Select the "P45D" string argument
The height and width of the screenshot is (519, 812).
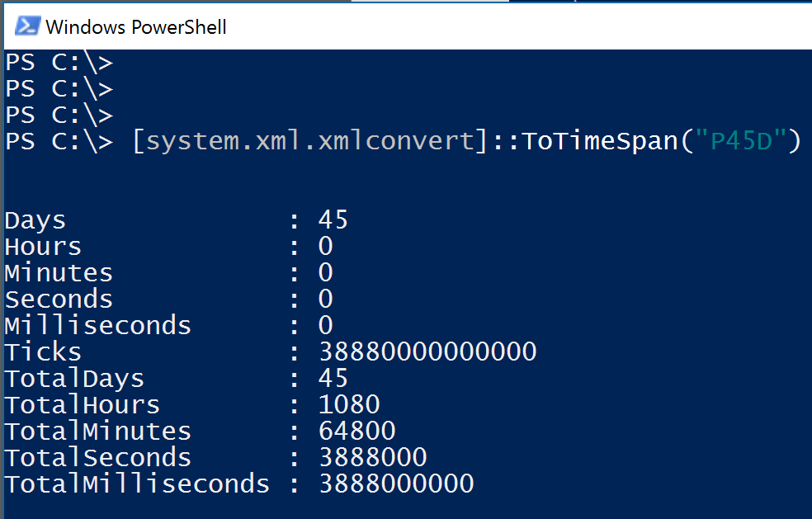pyautogui.click(x=740, y=140)
